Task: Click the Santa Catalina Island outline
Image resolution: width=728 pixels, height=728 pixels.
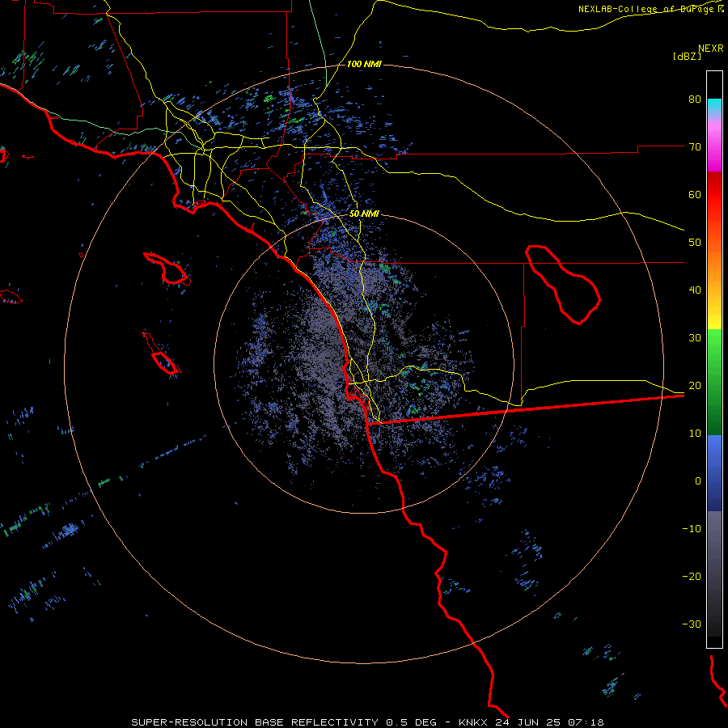Action: [167, 269]
